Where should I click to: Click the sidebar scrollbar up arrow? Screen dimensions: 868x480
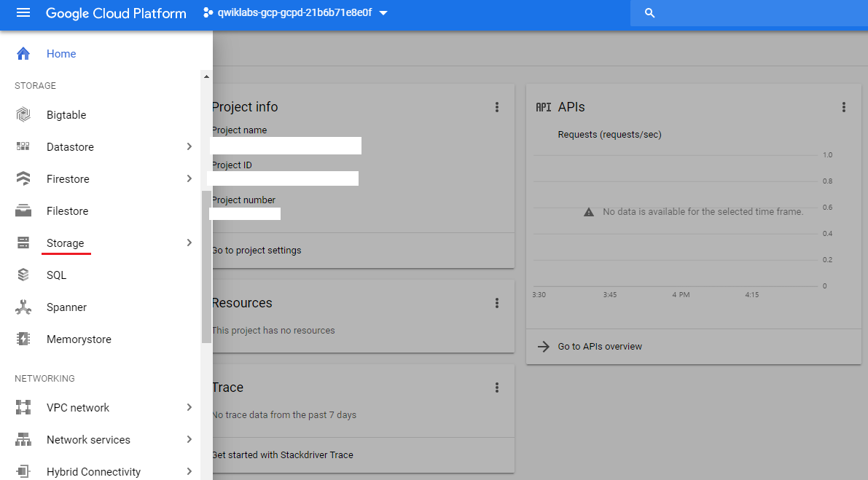coord(206,77)
